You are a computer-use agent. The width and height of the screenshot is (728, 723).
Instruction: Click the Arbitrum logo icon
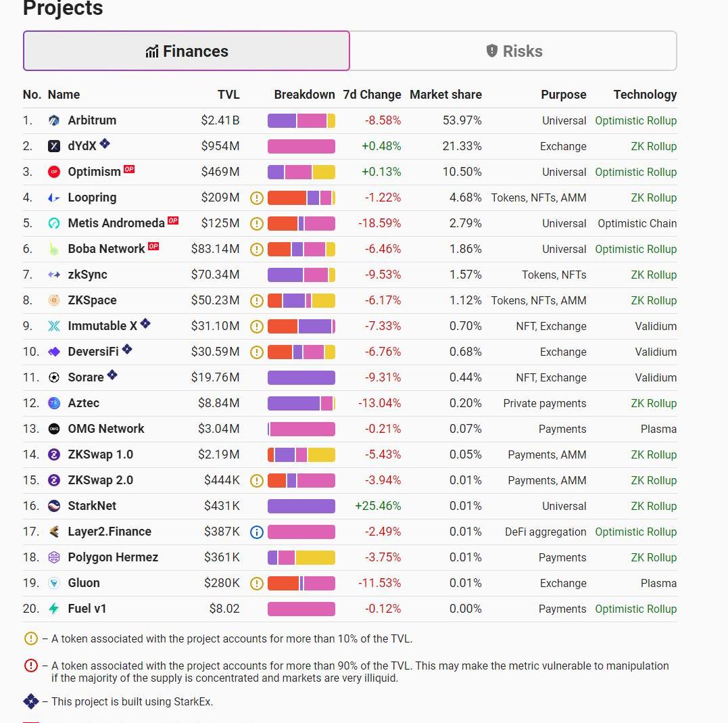click(x=54, y=120)
